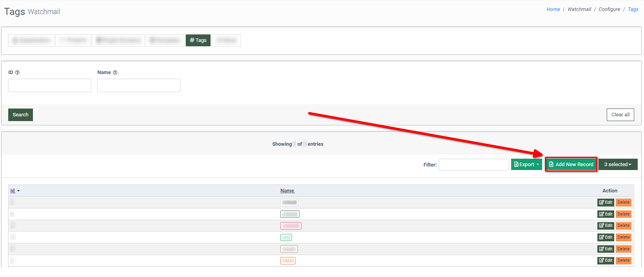Switch to the Tags tab

(198, 40)
